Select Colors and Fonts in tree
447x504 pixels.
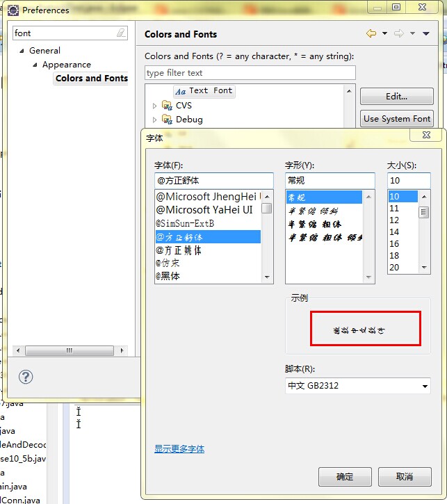click(91, 79)
